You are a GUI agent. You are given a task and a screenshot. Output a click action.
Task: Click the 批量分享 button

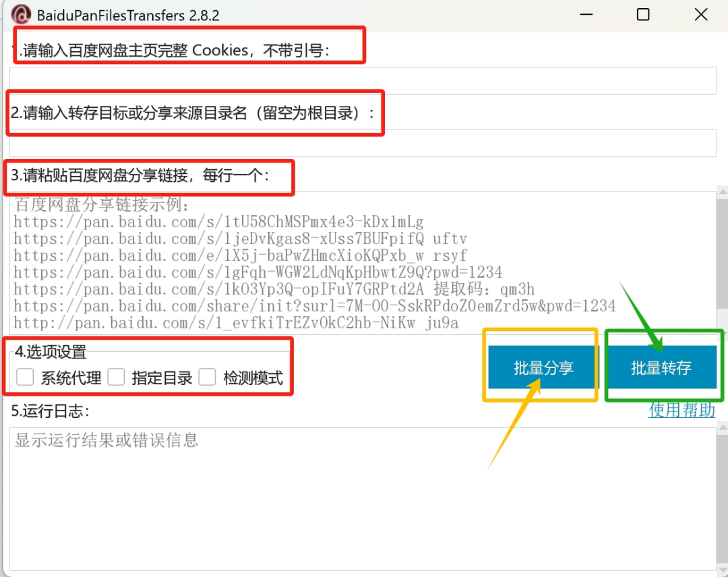(x=543, y=367)
